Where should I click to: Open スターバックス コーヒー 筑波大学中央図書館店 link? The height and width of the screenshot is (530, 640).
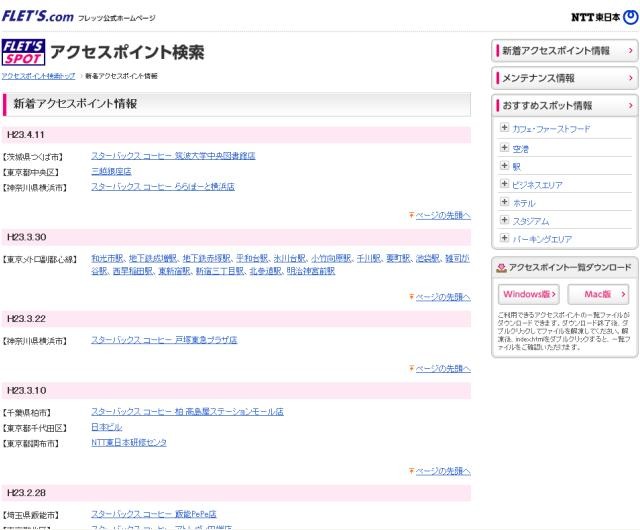[x=173, y=156]
